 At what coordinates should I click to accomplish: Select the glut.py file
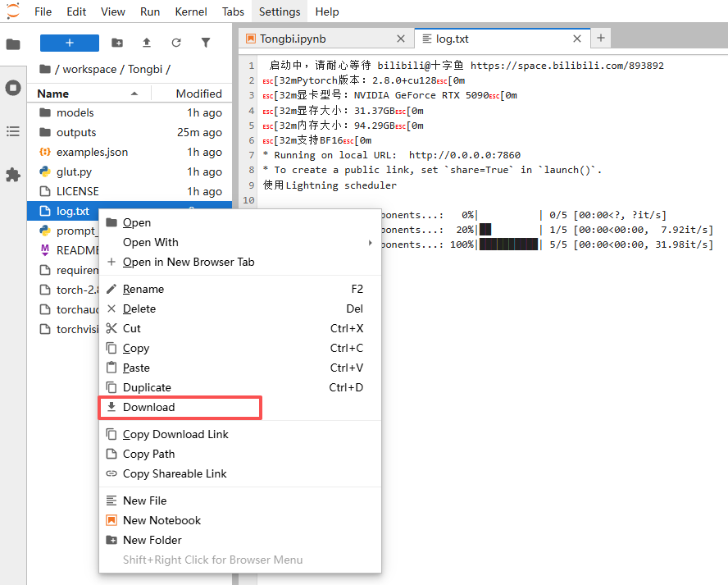click(x=74, y=171)
